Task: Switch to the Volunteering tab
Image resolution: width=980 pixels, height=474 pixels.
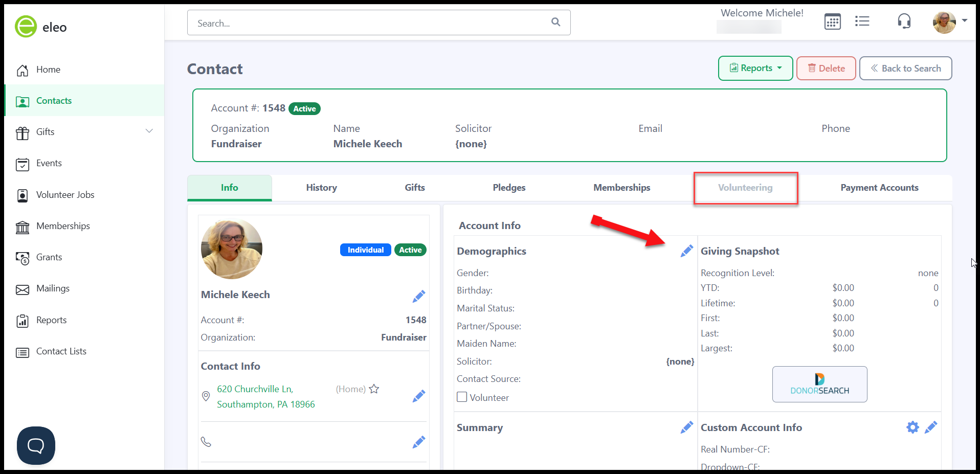Action: [745, 188]
